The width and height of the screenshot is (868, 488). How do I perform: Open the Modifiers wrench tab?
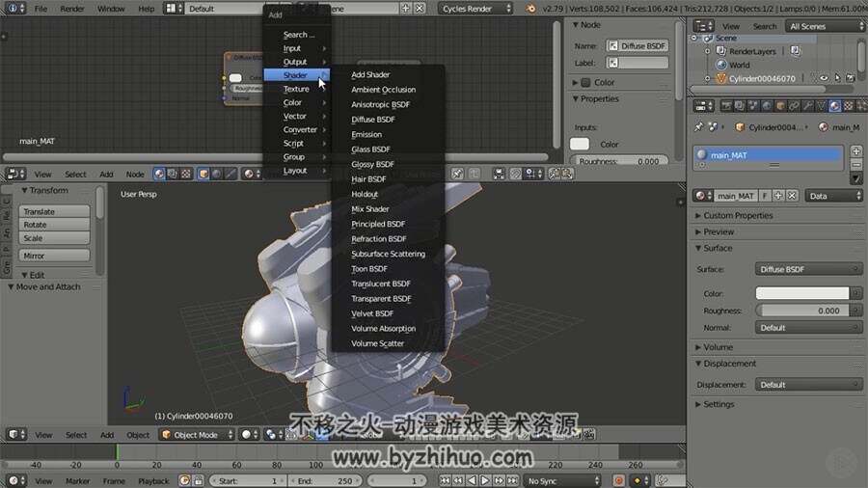(x=807, y=106)
